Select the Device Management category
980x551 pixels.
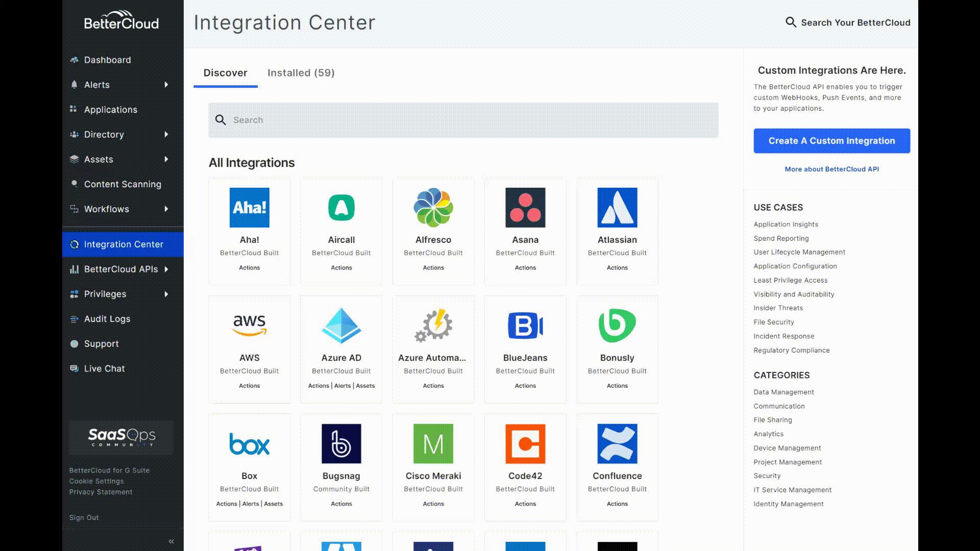[x=788, y=448]
